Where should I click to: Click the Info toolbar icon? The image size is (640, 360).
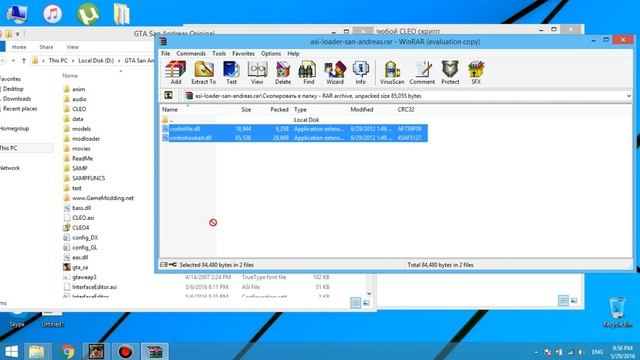pyautogui.click(x=360, y=73)
